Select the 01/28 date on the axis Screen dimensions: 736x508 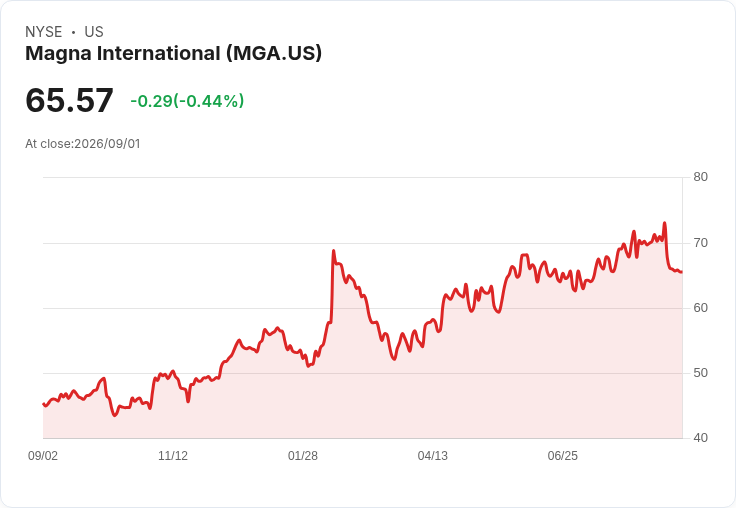[303, 455]
